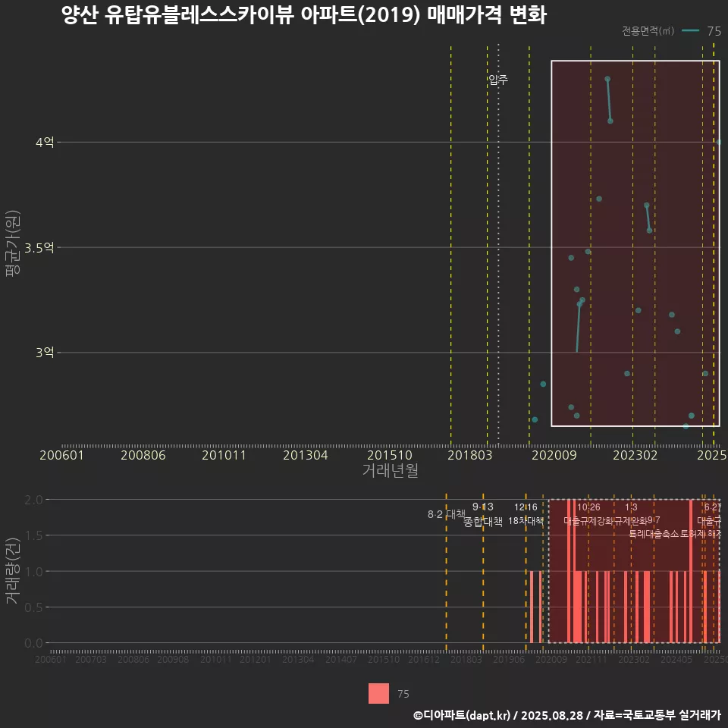The height and width of the screenshot is (728, 728).
Task: Click the data point on the 4억 gridline
Action: pos(719,142)
